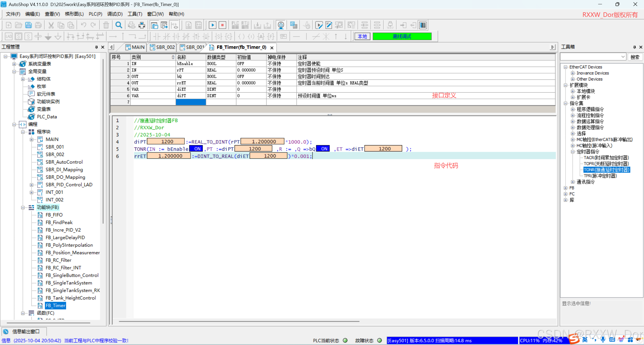The height and width of the screenshot is (345, 644).
Task: Toggle the panel layout icon in the toolbar
Action: tap(423, 25)
